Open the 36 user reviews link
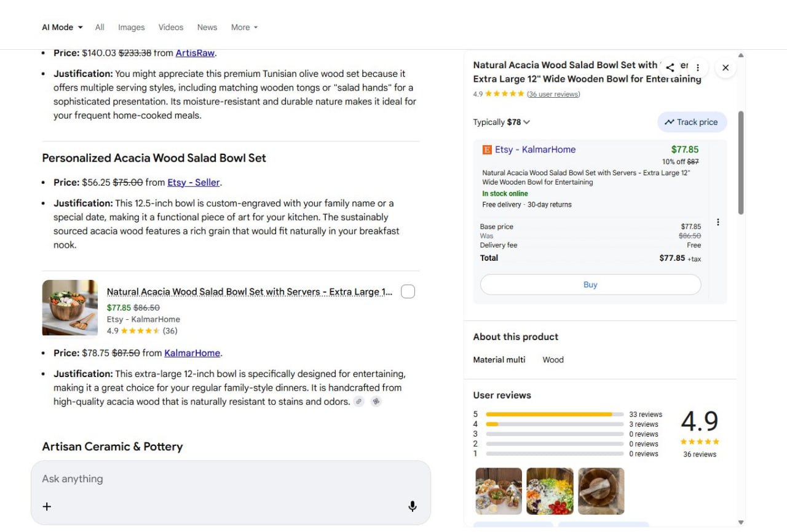Viewport: 787px width, 532px height. [553, 94]
